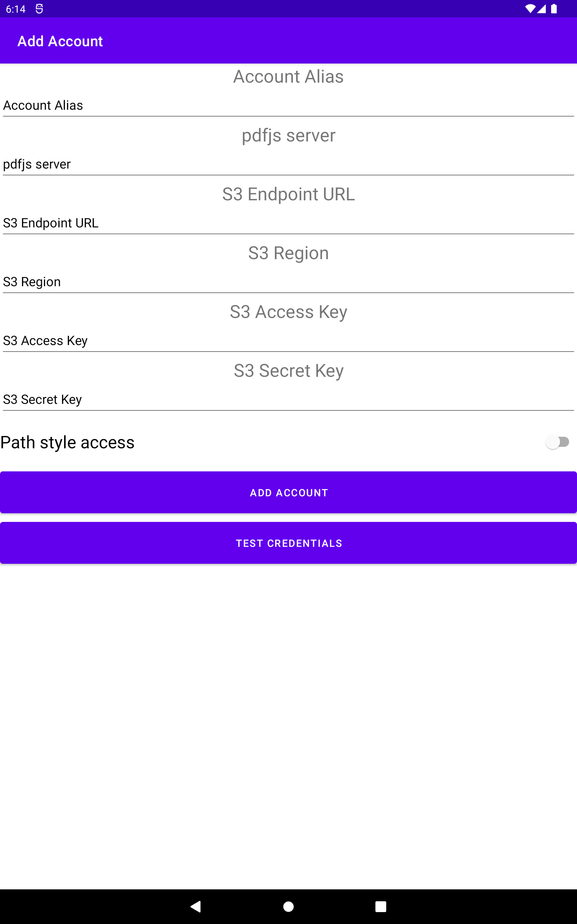
Task: Select the S3 Region input field
Action: point(288,282)
